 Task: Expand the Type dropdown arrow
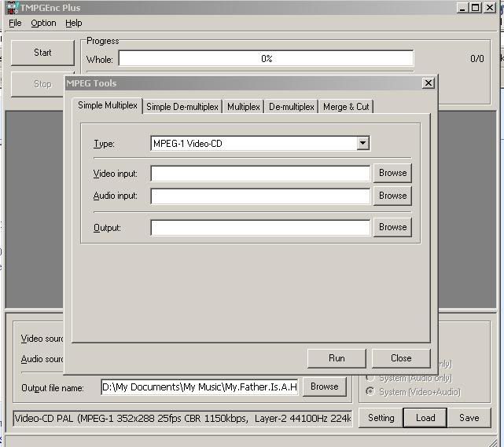pos(363,143)
